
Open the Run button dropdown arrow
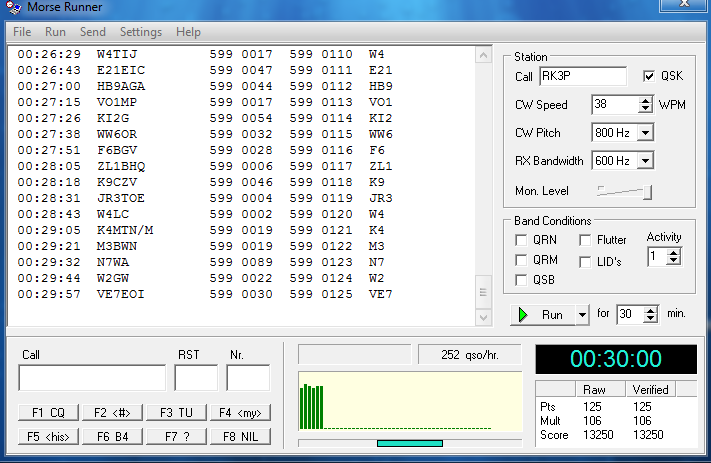coord(582,314)
